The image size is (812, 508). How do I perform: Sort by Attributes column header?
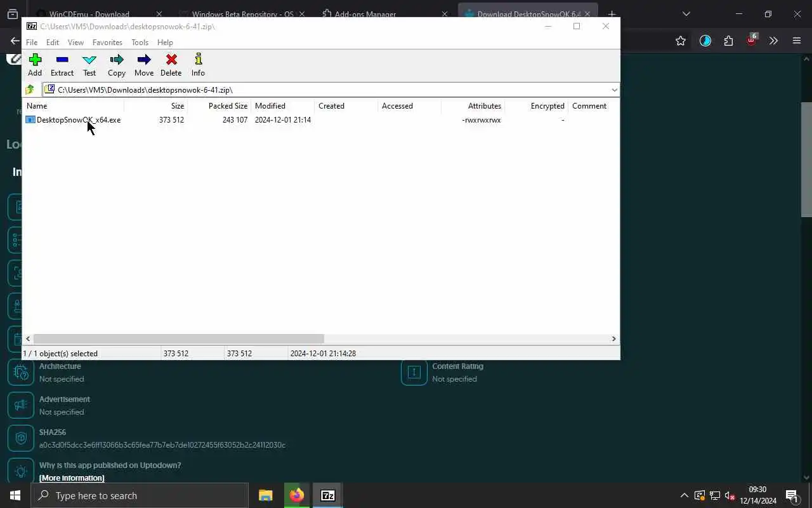click(473, 106)
